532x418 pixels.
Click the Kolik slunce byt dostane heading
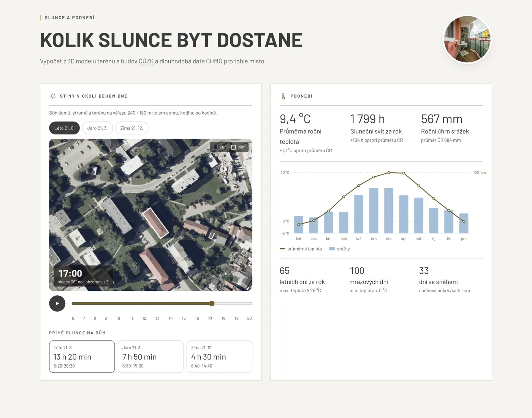tap(171, 40)
